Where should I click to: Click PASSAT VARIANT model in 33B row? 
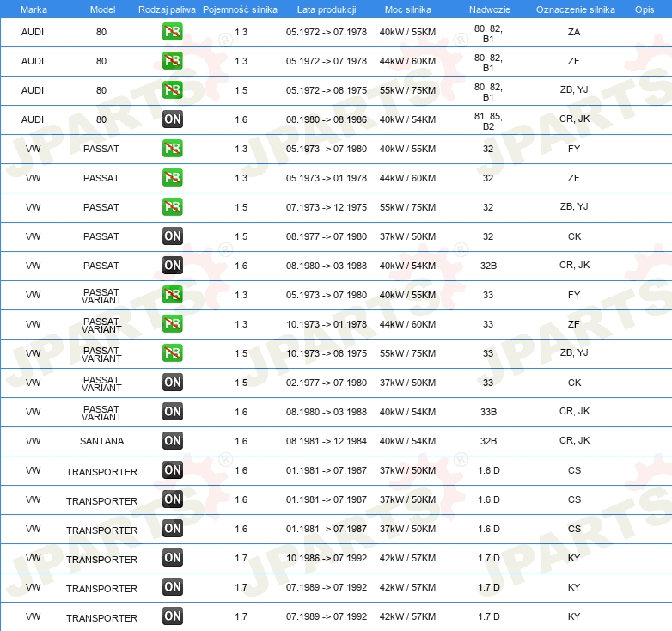tap(101, 413)
